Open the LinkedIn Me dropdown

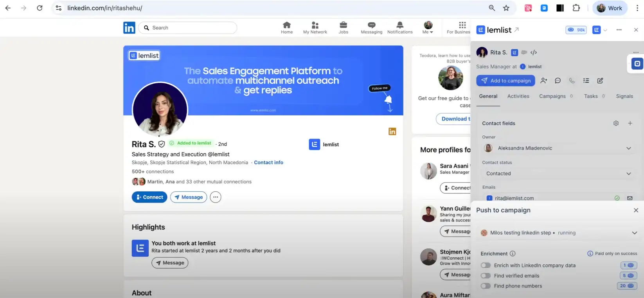click(428, 28)
